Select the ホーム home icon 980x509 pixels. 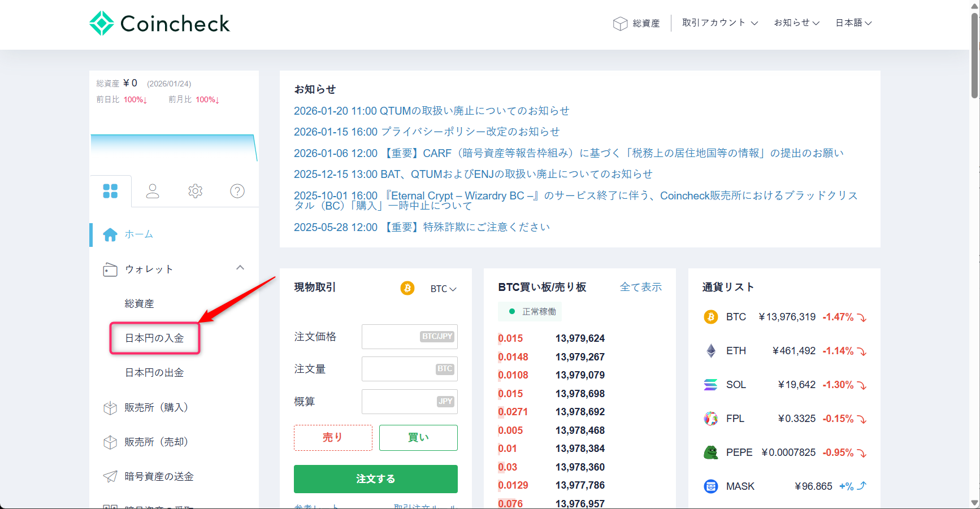tap(110, 234)
